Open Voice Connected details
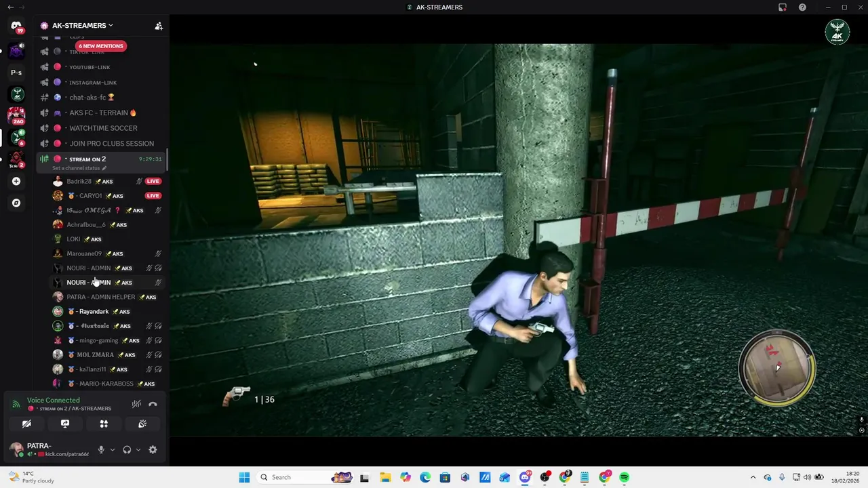This screenshot has height=488, width=868. pos(54,401)
